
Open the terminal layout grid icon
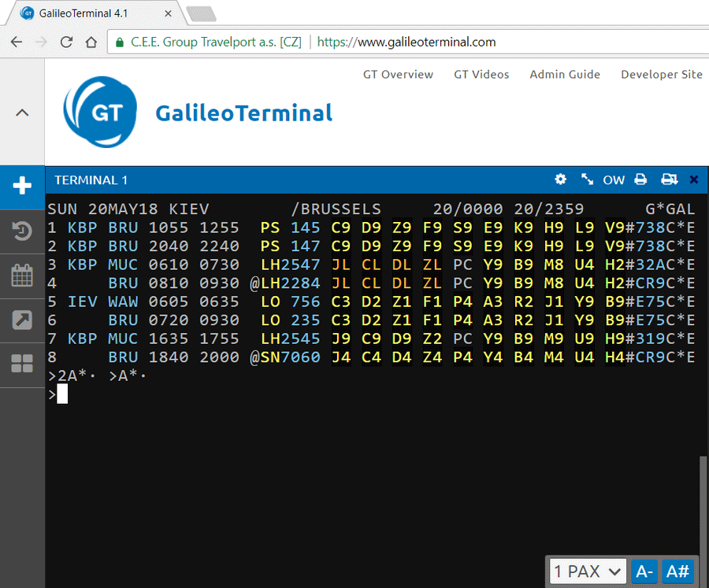click(22, 364)
